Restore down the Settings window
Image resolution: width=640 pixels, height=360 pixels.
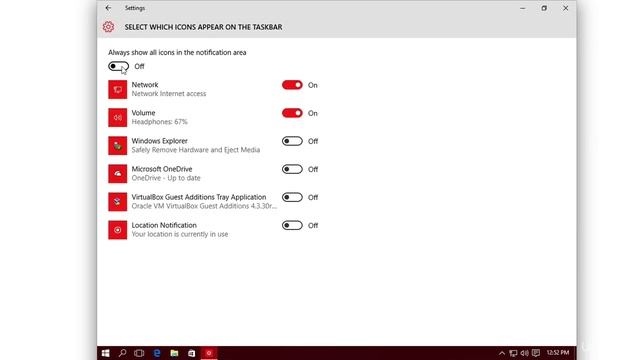point(544,8)
